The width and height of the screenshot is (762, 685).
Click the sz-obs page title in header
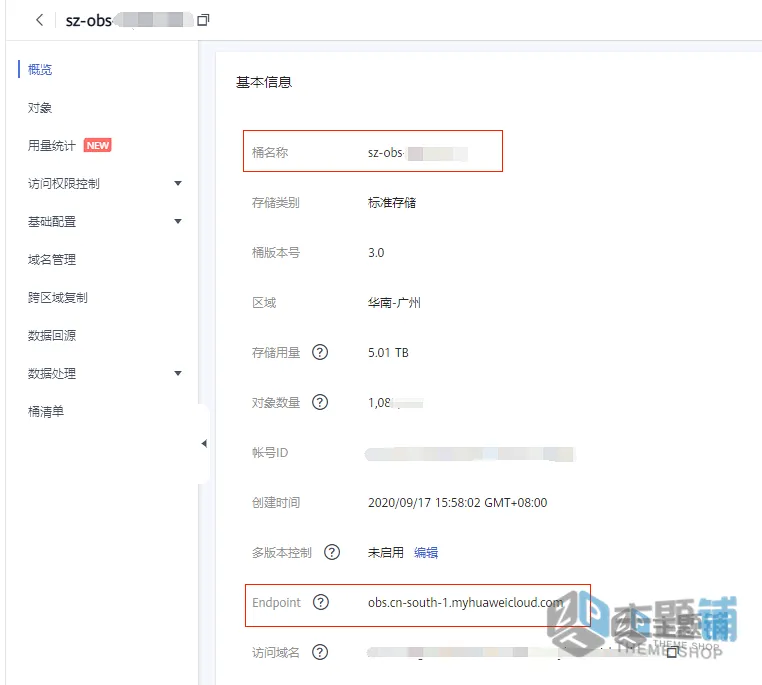click(x=89, y=20)
